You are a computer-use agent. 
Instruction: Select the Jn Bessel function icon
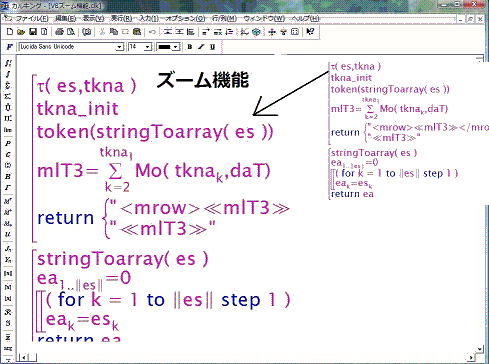(8, 248)
